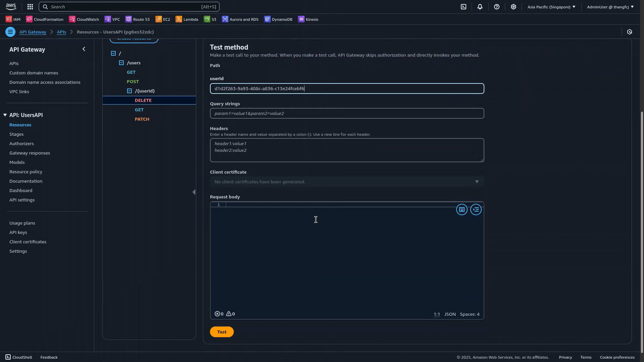Click the format/indent icon in Request body

point(476,209)
